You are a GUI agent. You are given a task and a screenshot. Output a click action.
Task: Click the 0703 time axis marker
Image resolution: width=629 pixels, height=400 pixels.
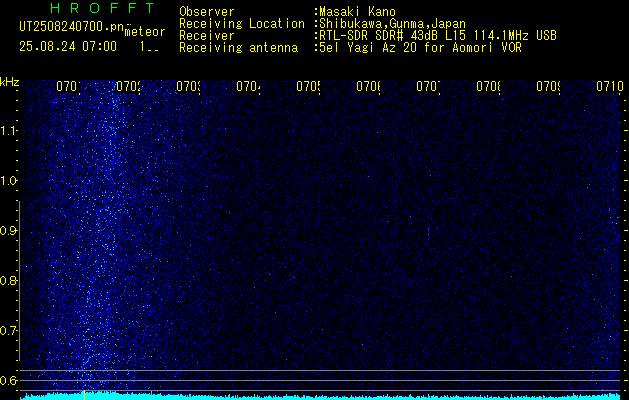pos(188,86)
